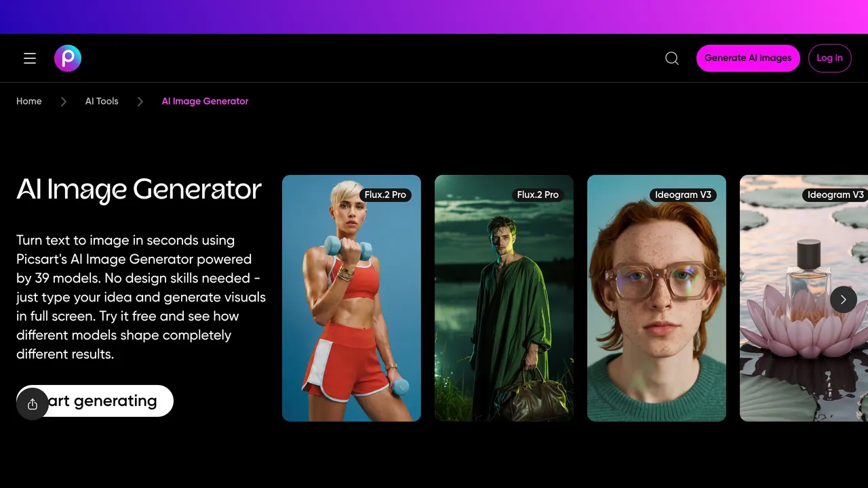
Task: Click the share icon button
Action: [x=33, y=404]
